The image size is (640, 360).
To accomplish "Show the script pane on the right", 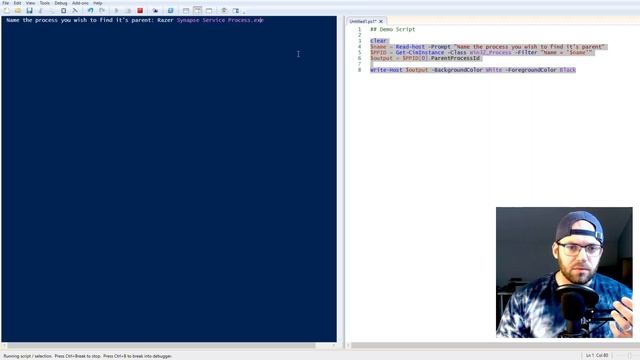I will click(x=198, y=11).
